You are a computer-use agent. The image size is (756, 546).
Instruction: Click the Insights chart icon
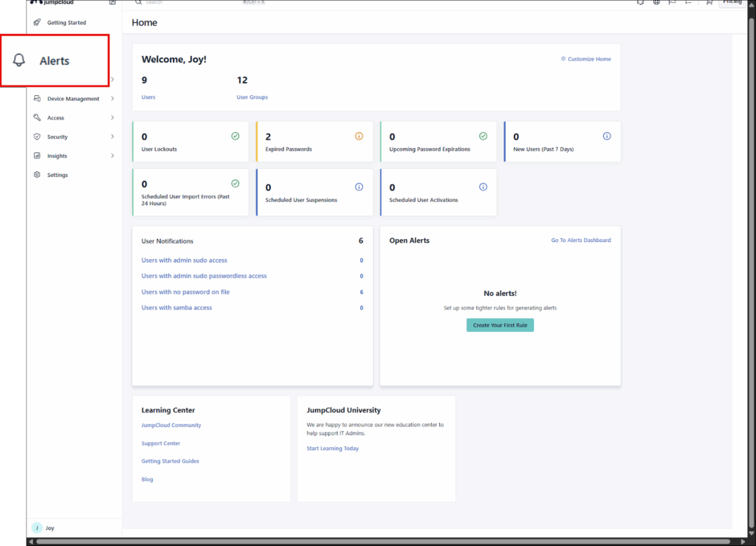tap(37, 156)
